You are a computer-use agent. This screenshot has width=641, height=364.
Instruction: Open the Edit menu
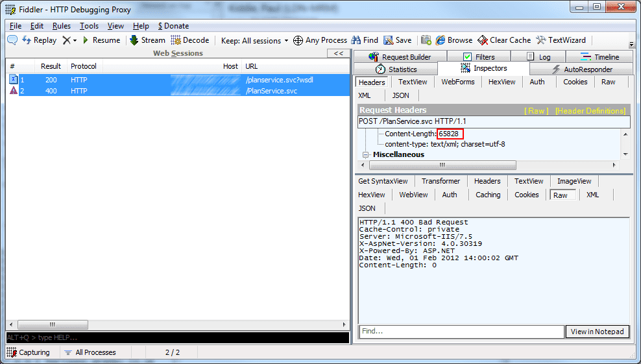coord(37,26)
